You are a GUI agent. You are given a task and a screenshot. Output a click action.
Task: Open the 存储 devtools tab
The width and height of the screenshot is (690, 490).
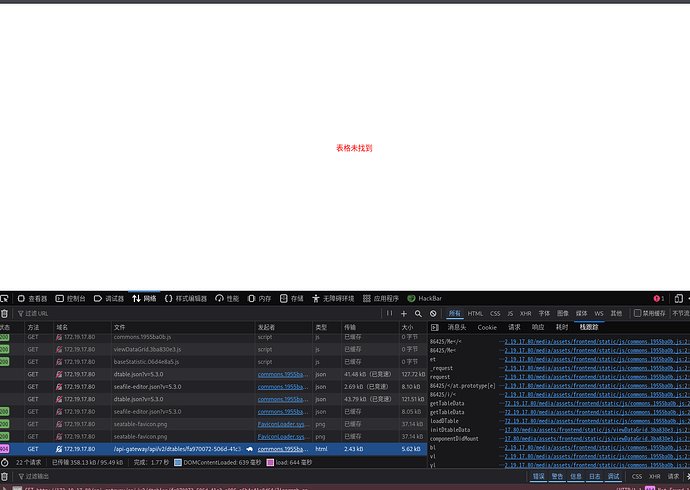pyautogui.click(x=292, y=299)
